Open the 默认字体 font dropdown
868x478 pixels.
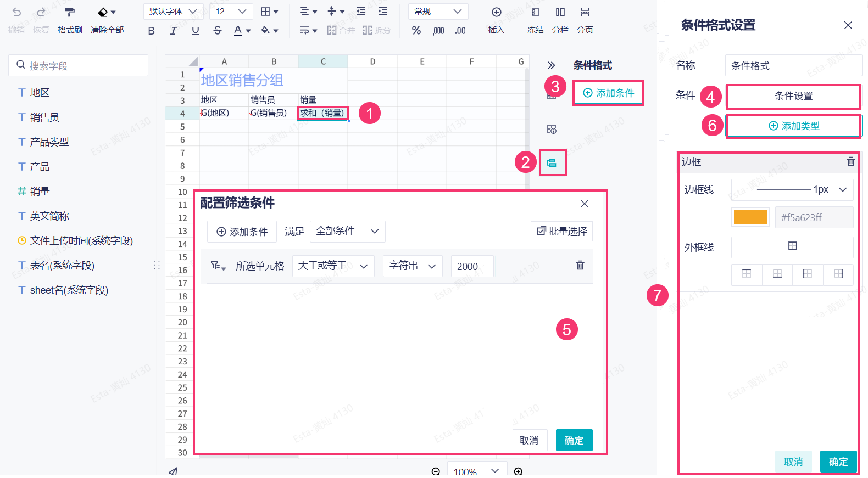(173, 12)
